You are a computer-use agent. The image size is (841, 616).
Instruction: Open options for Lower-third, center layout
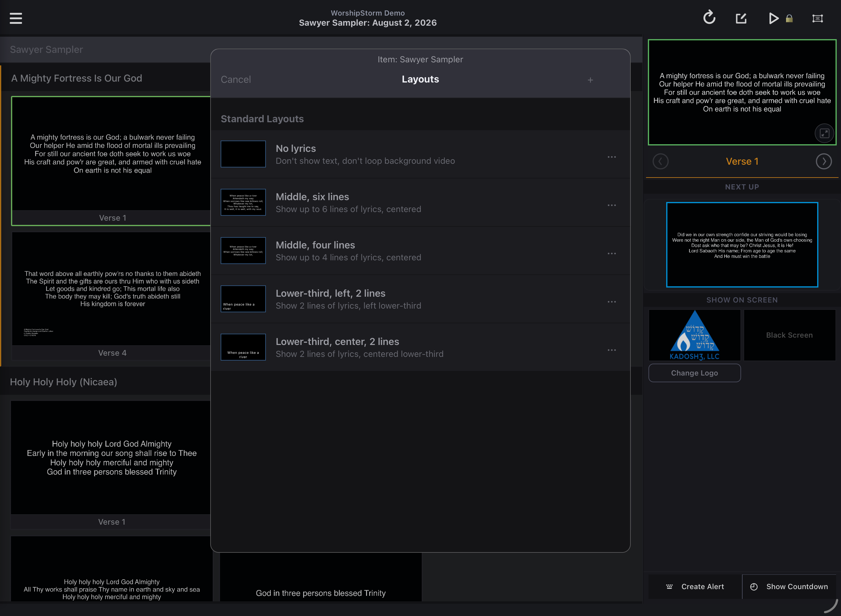pos(611,350)
